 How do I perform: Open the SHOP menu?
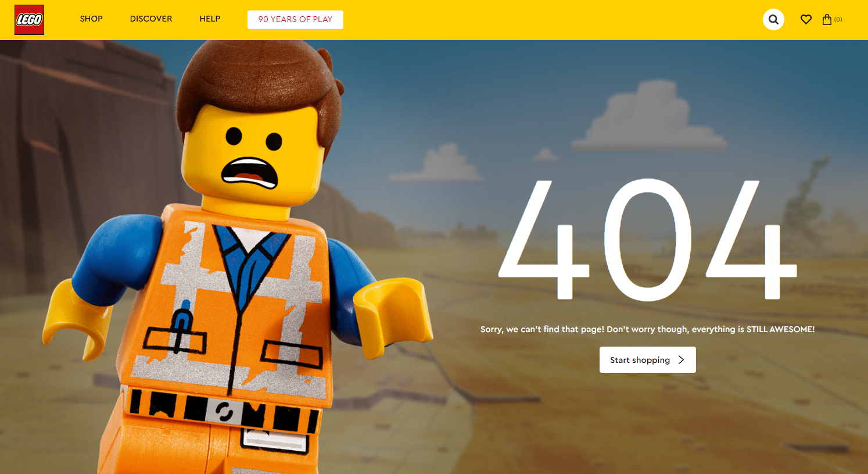click(91, 19)
